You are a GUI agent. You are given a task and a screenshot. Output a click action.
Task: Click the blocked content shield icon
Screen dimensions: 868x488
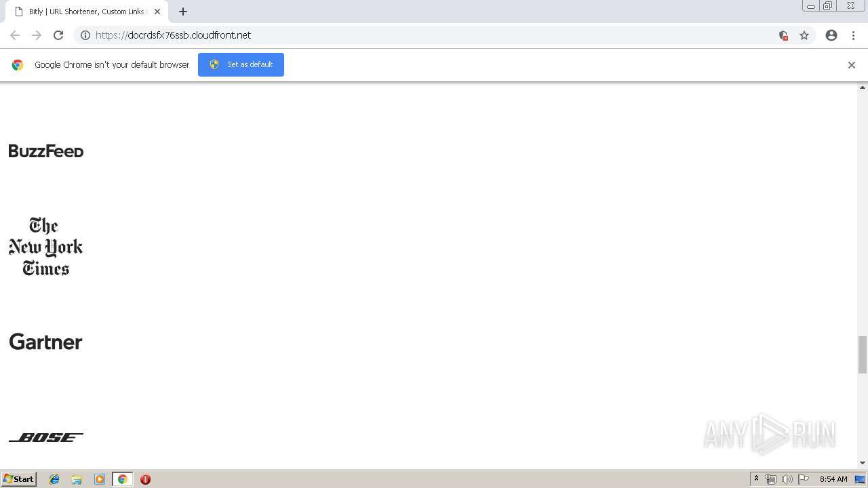tap(783, 35)
